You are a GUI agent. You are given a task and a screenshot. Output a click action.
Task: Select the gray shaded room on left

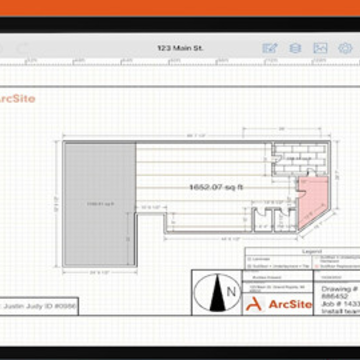coord(100,204)
